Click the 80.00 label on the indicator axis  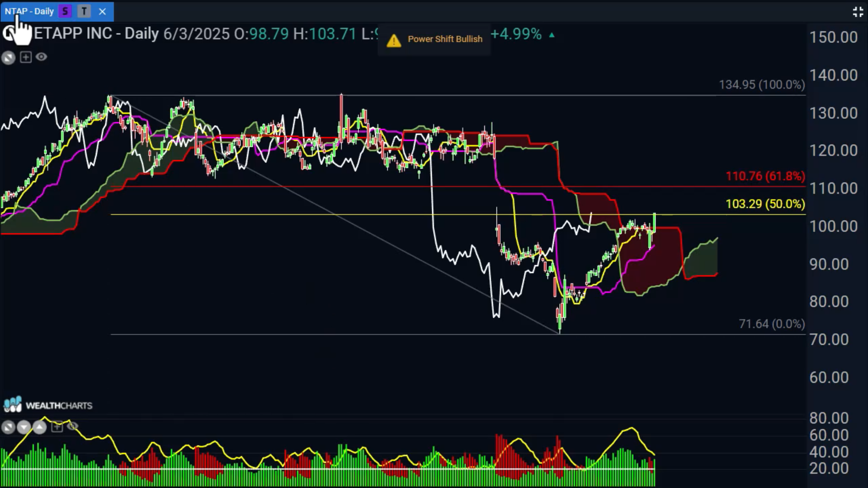[x=829, y=418]
